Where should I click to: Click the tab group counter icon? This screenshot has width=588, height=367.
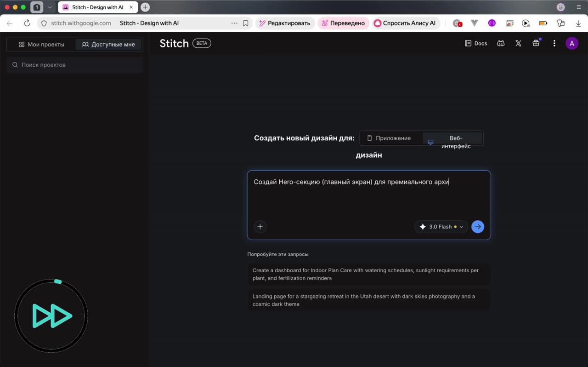pyautogui.click(x=37, y=7)
